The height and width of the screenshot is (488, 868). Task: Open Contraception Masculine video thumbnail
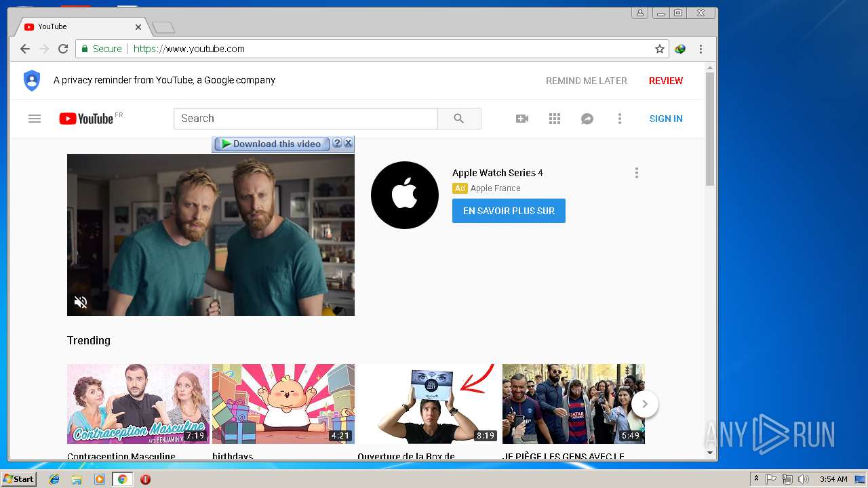[138, 404]
